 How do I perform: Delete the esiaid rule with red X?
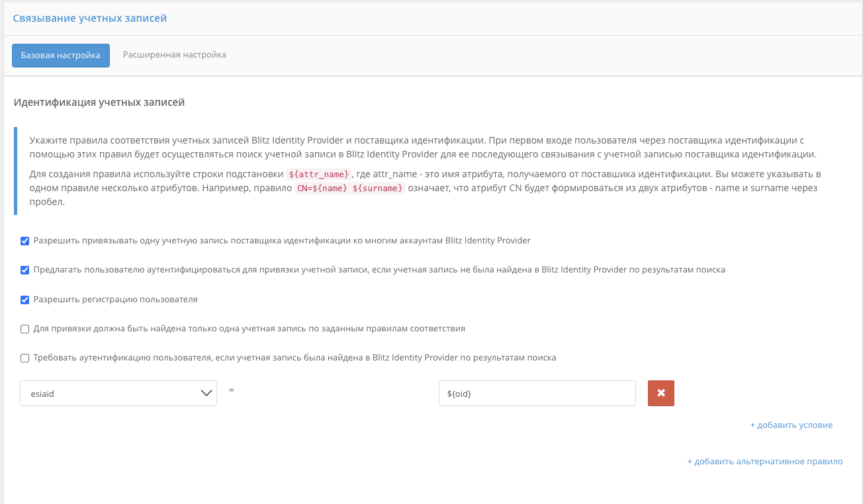coord(661,393)
